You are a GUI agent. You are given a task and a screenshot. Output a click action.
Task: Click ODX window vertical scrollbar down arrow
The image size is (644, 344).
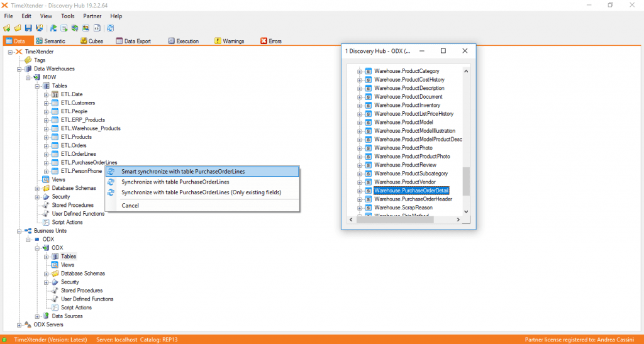coord(466,212)
